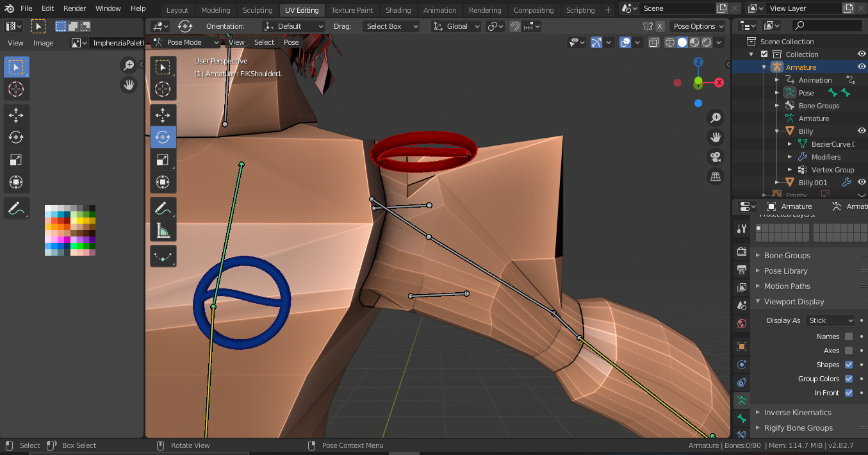The height and width of the screenshot is (455, 868).
Task: Open the Render menu
Action: click(x=74, y=8)
